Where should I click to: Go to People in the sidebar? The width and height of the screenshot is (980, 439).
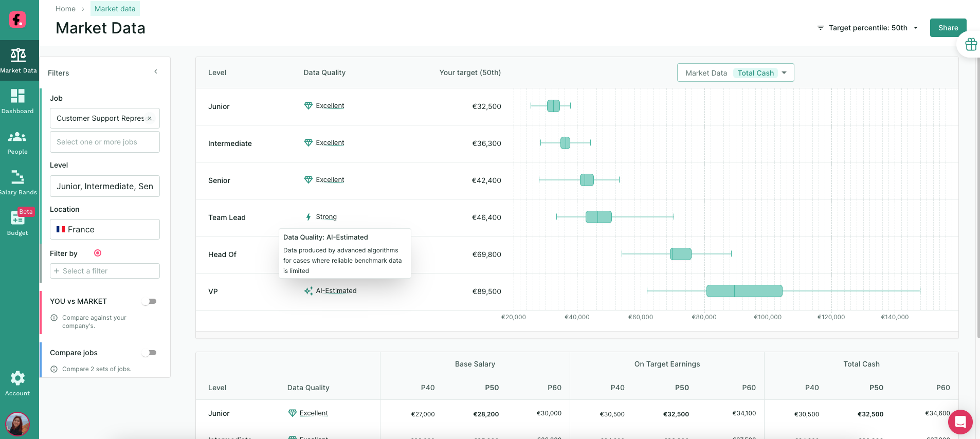point(17,142)
